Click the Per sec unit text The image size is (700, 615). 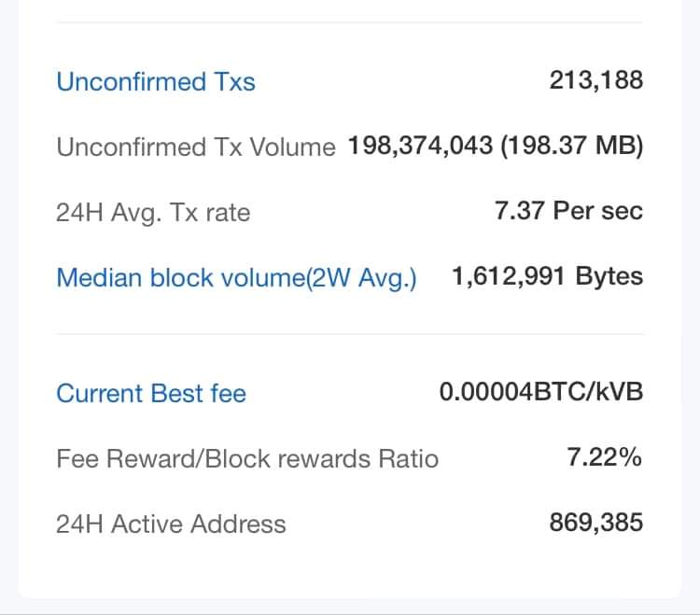(x=597, y=211)
